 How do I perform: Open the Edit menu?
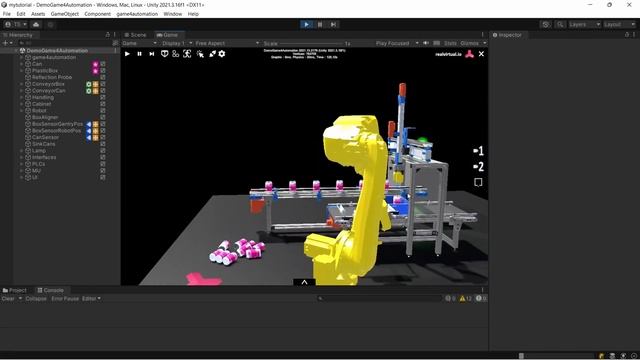pyautogui.click(x=21, y=14)
